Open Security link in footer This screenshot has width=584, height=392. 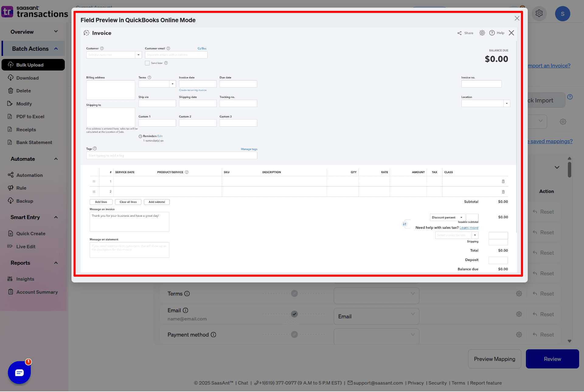(x=437, y=383)
